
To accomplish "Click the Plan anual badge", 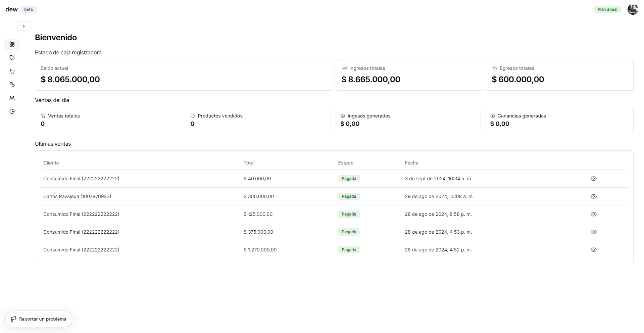I will coord(607,9).
